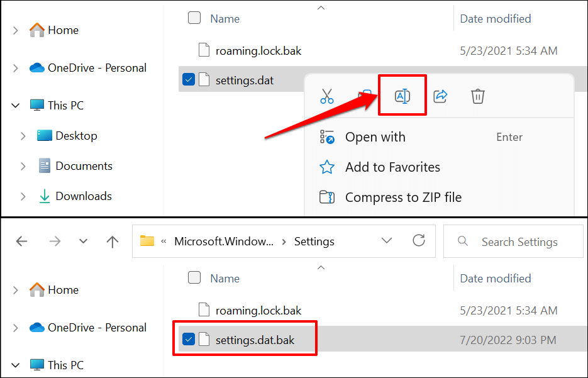The image size is (588, 378).
Task: Click the Settings breadcrumb in address bar
Action: coord(314,242)
